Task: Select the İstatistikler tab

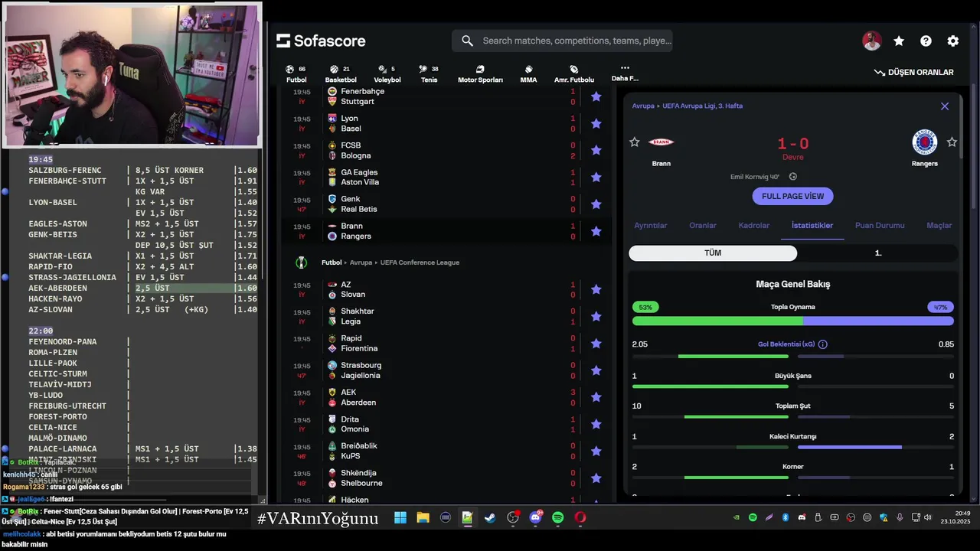Action: click(812, 225)
